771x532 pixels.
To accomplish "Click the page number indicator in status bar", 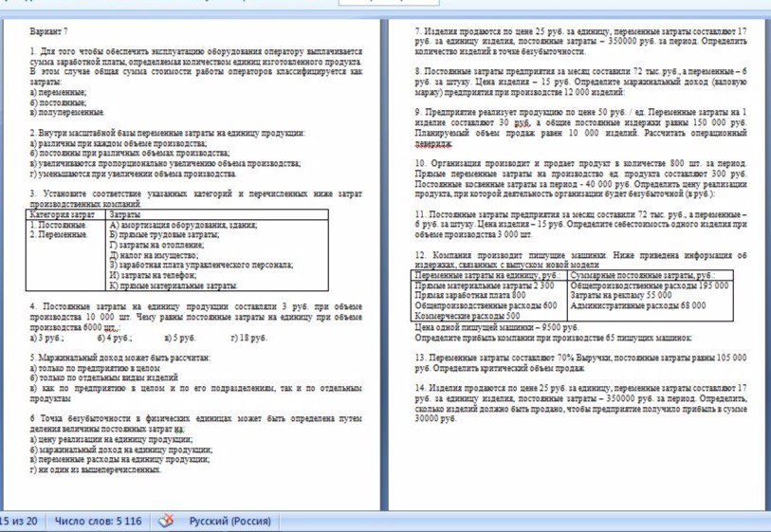I will coord(19,521).
